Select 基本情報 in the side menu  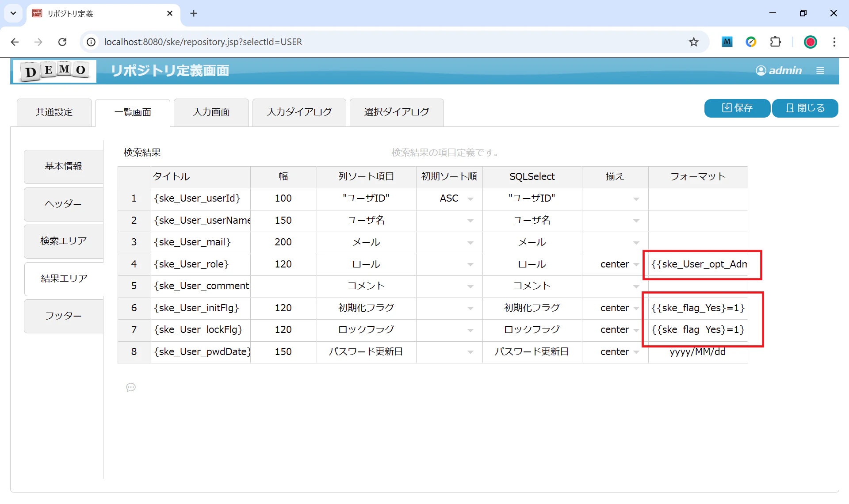(x=64, y=167)
